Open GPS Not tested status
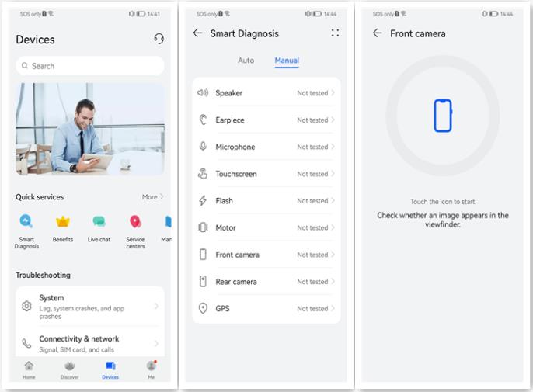 point(315,308)
